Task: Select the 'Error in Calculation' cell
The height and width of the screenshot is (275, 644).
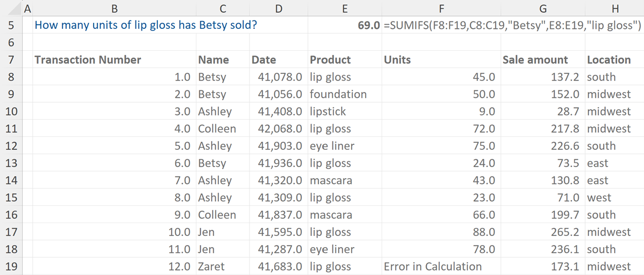Action: tap(433, 266)
